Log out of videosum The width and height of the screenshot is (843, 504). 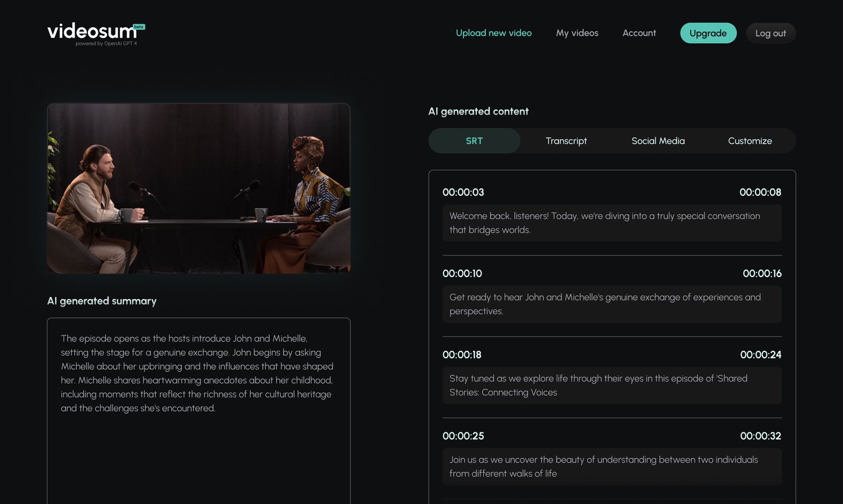point(771,33)
